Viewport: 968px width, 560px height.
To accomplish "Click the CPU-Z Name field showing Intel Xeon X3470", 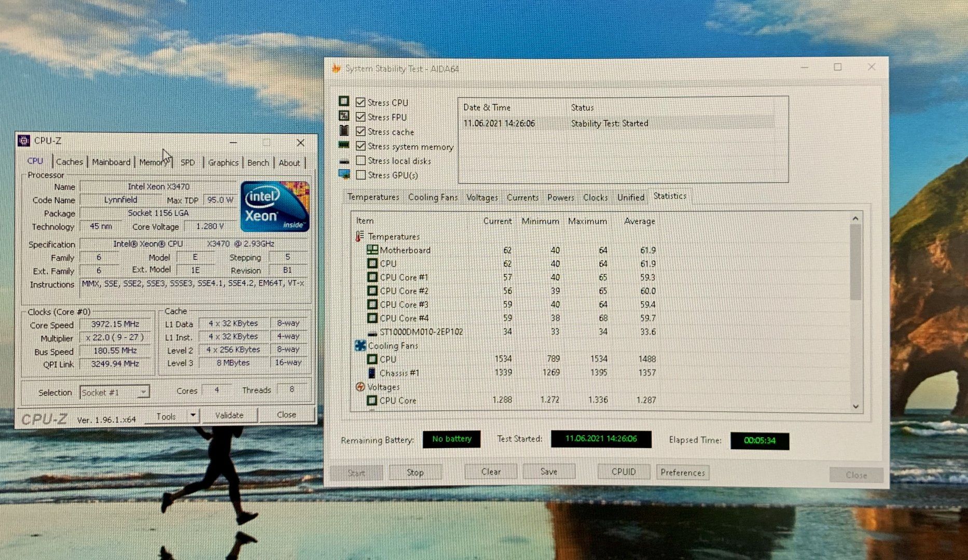I will (159, 187).
